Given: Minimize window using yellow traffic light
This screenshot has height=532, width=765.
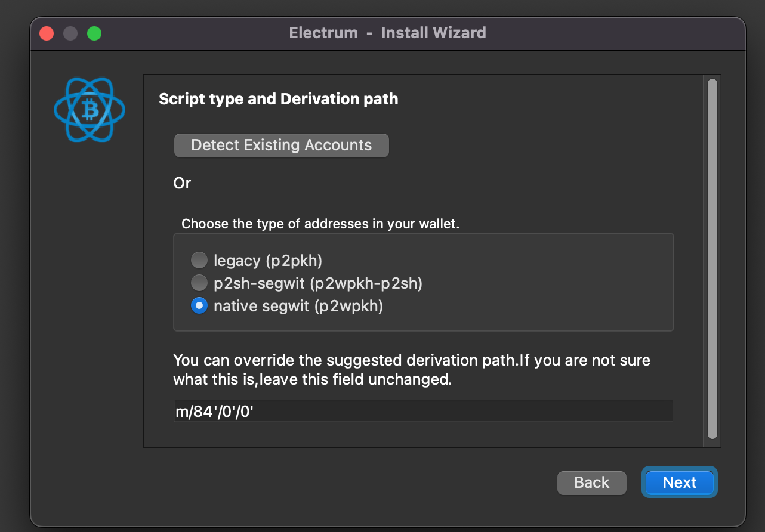Looking at the screenshot, I should (x=70, y=33).
